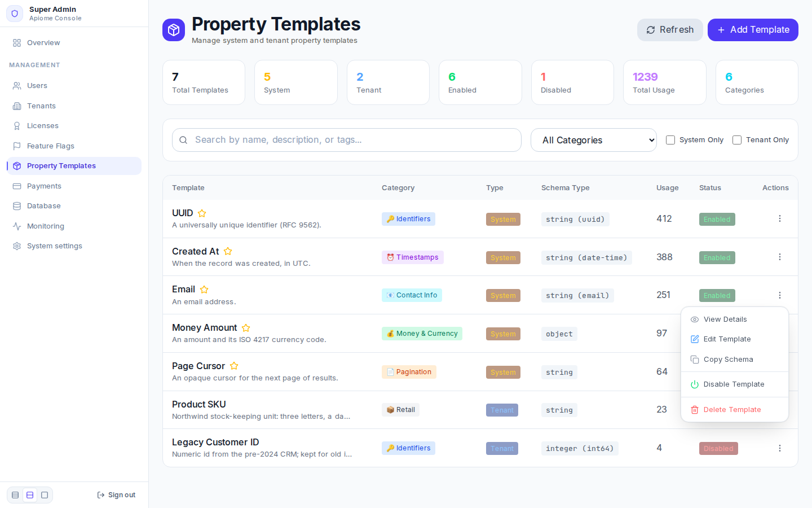Expand the All Categories dropdown
812x508 pixels.
click(594, 140)
